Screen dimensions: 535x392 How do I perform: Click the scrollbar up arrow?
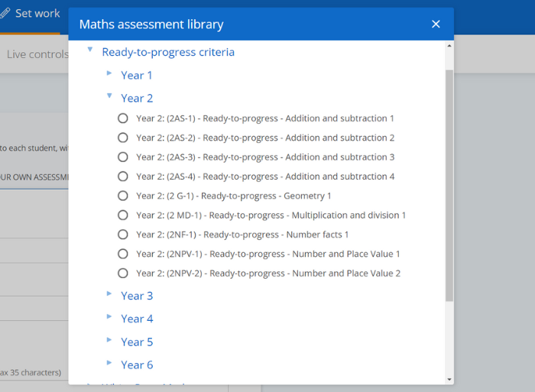click(449, 46)
